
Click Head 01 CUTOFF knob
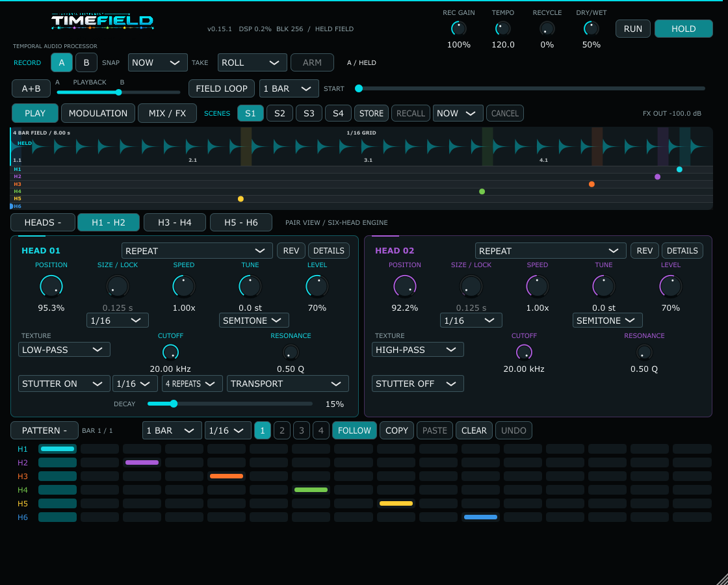point(170,352)
